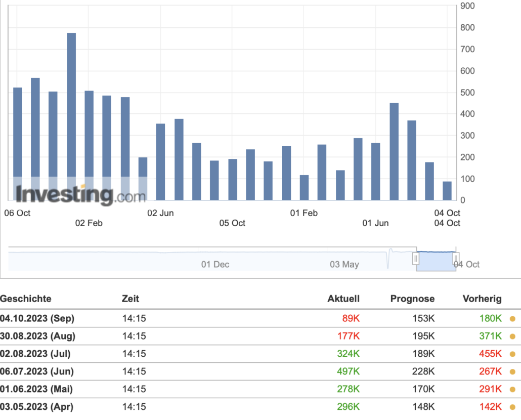Click the Zeit column header

131,299
